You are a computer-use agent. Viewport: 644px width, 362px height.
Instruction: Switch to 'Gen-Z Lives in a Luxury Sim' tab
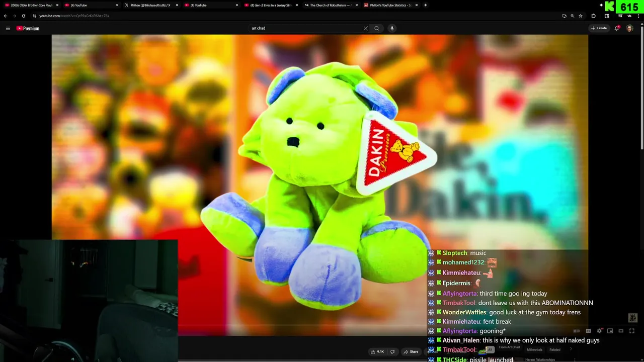(x=270, y=5)
